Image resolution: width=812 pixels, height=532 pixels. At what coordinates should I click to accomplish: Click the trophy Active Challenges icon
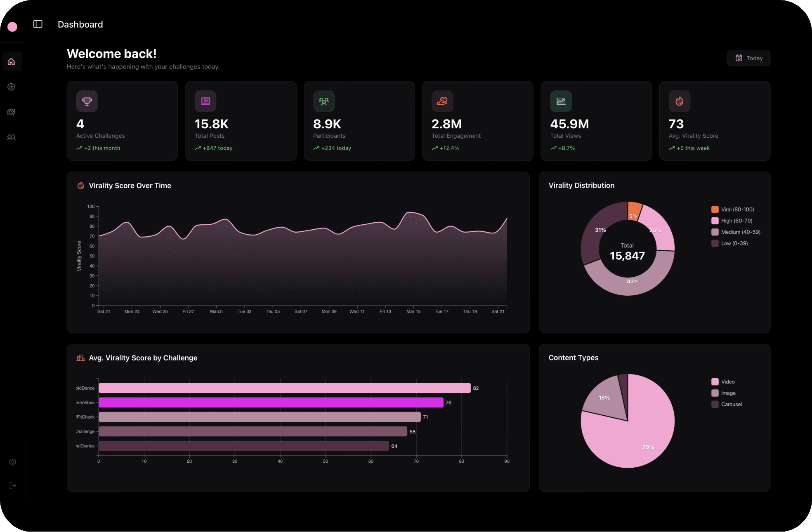[87, 101]
